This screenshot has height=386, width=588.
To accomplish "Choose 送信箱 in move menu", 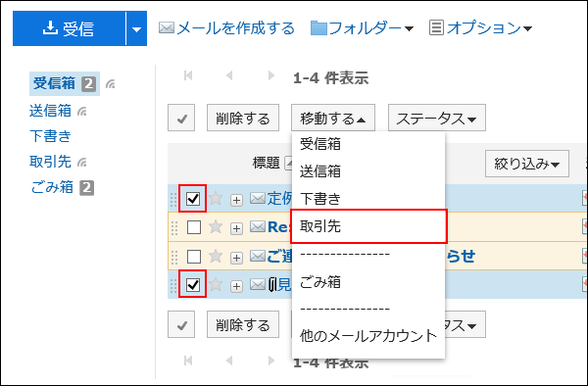I will 368,171.
